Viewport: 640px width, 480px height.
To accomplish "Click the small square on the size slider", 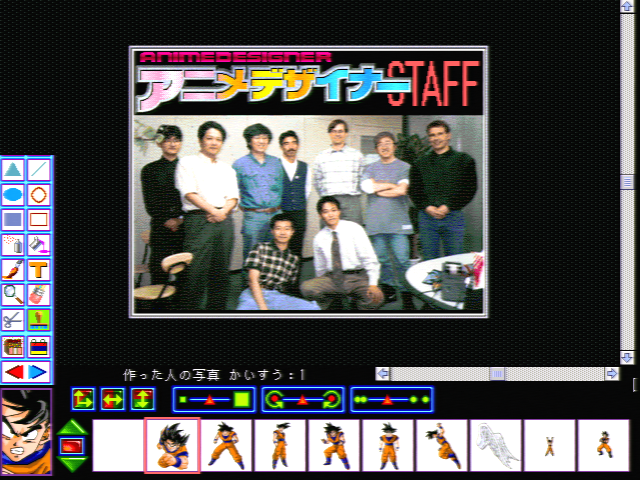I will 183,400.
